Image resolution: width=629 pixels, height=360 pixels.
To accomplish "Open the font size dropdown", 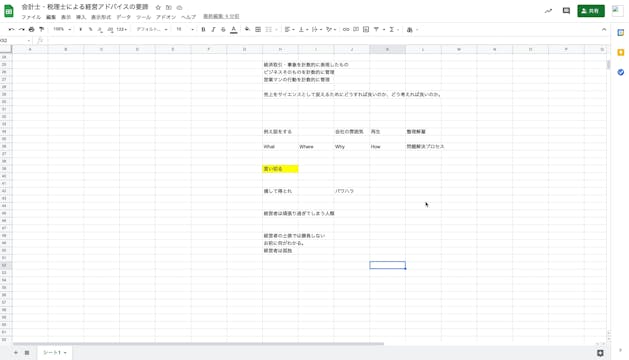I will click(x=185, y=29).
